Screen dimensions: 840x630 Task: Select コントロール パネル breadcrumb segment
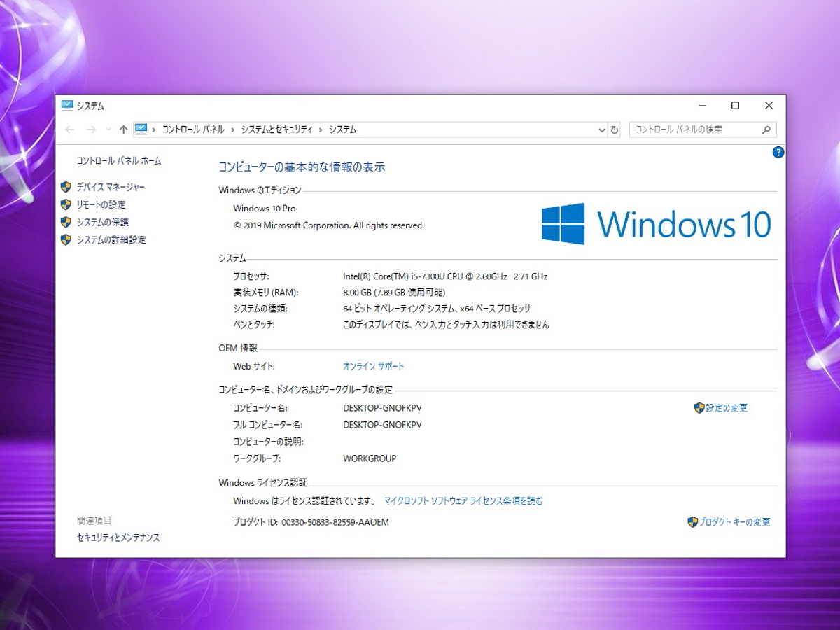pyautogui.click(x=194, y=129)
